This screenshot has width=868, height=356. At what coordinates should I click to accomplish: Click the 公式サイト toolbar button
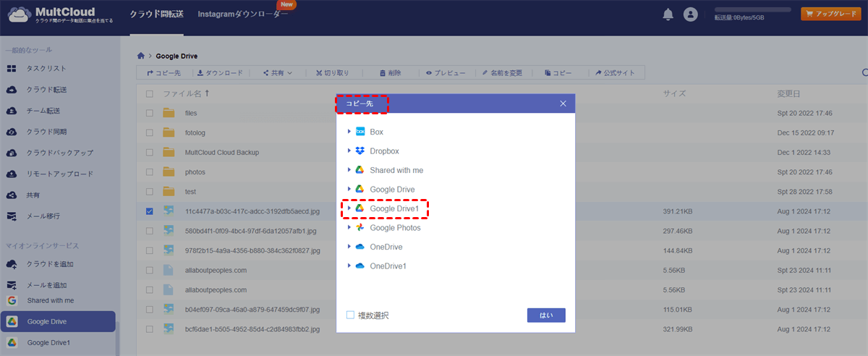click(615, 73)
